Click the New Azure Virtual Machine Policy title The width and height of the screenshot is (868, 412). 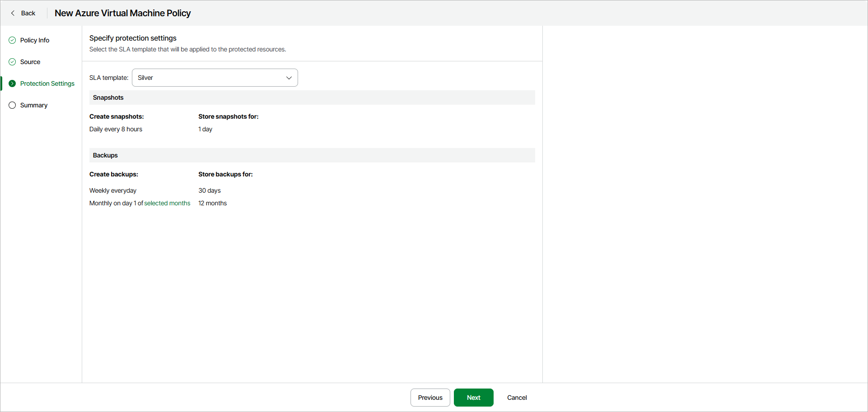pyautogui.click(x=123, y=13)
